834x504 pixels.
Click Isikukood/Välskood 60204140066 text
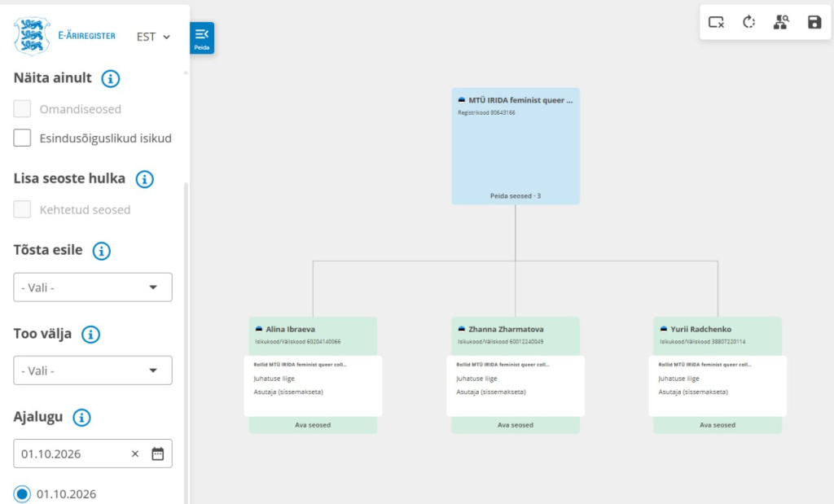[x=298, y=342]
